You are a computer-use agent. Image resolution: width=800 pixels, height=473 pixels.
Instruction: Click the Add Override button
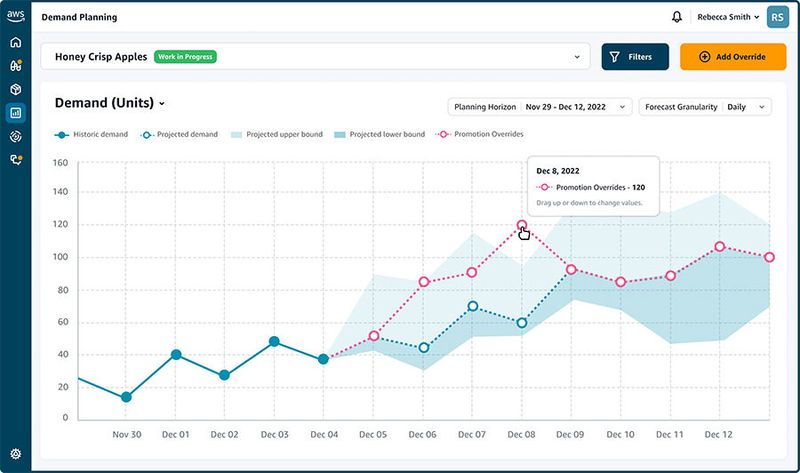pos(732,57)
